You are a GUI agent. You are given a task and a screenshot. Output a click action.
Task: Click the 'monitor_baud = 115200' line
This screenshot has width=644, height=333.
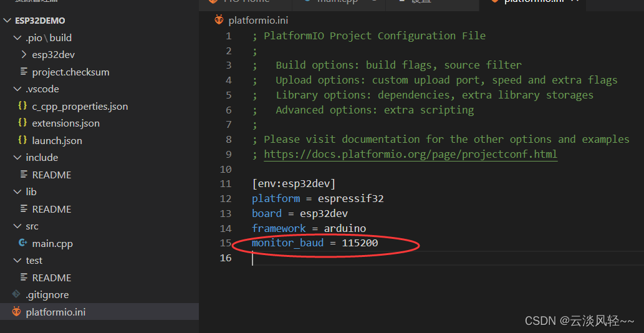click(315, 243)
